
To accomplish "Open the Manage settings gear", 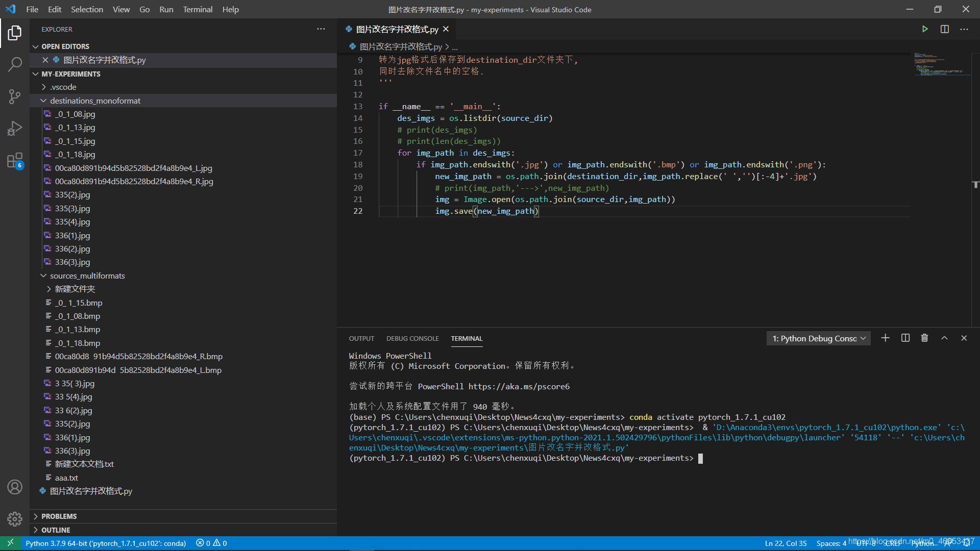I will point(15,519).
